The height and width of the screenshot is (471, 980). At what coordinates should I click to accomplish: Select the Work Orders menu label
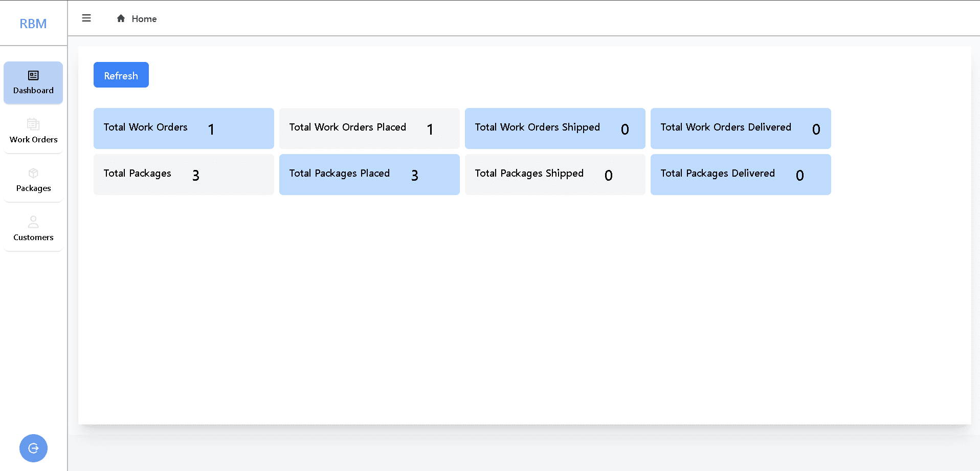(34, 140)
